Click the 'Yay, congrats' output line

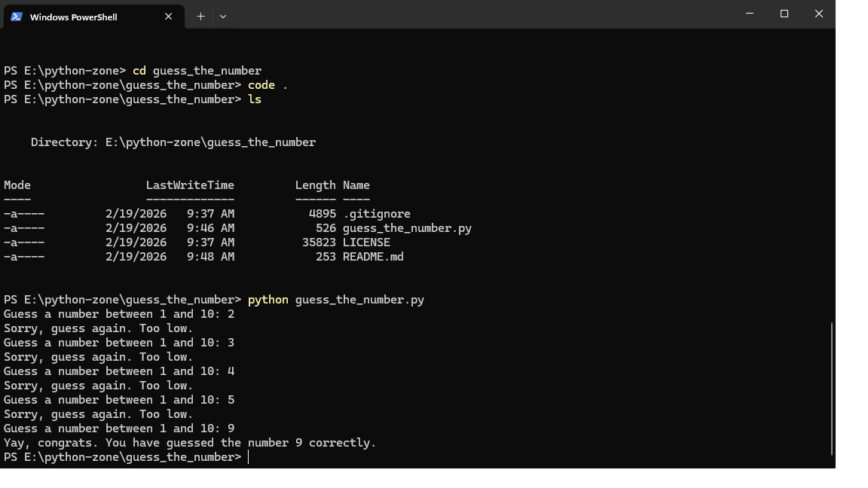(x=190, y=443)
